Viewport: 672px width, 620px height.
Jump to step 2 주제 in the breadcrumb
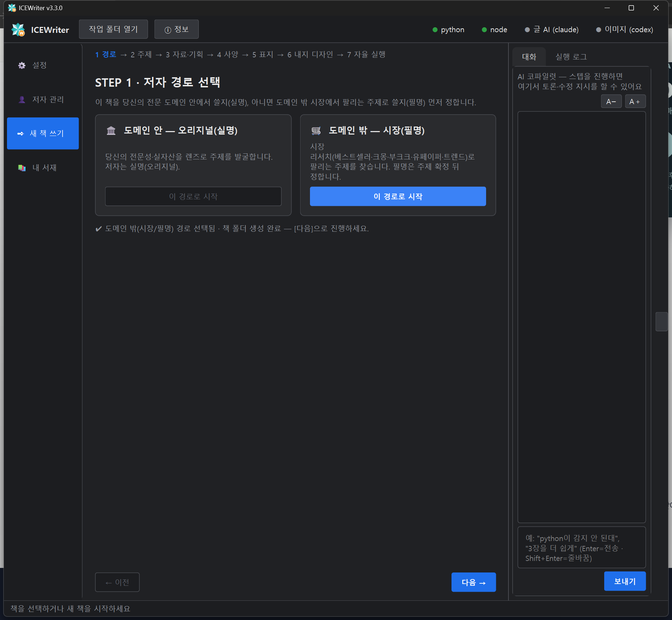click(x=141, y=55)
